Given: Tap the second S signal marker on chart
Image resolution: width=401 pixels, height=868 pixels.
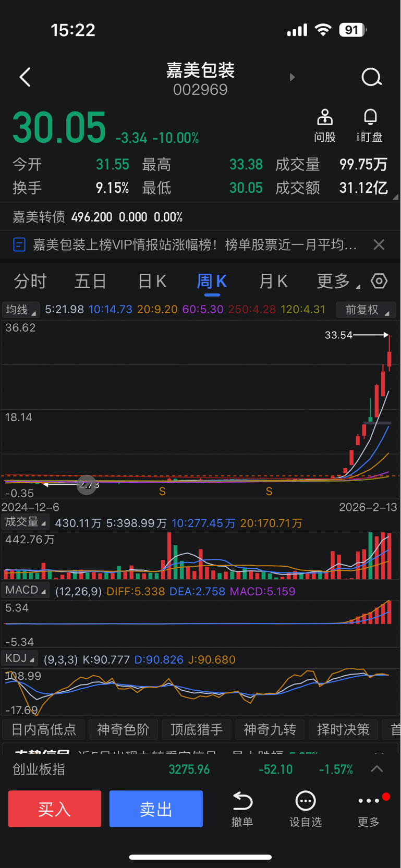Looking at the screenshot, I should pyautogui.click(x=269, y=492).
